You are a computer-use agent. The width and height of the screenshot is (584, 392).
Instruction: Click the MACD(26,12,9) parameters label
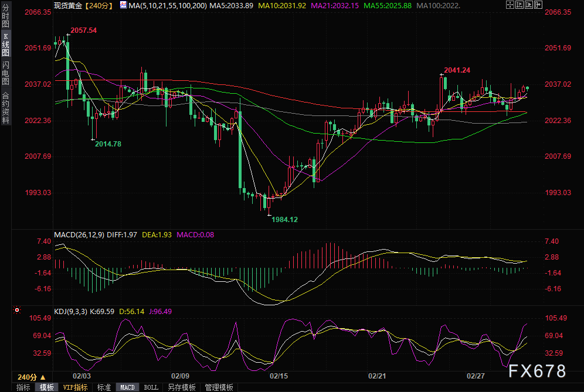79,235
